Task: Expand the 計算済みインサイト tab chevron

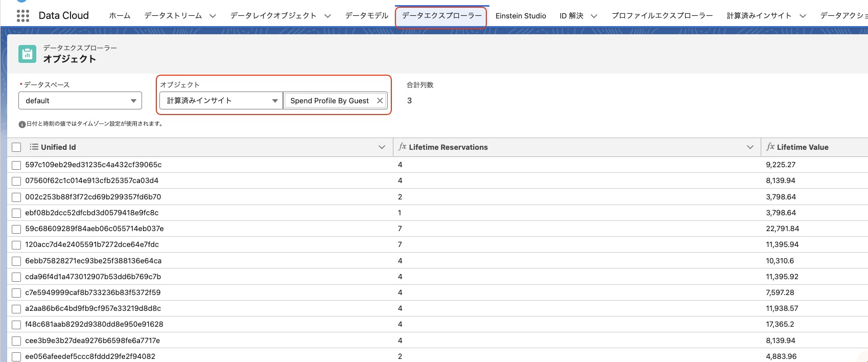Action: 803,16
